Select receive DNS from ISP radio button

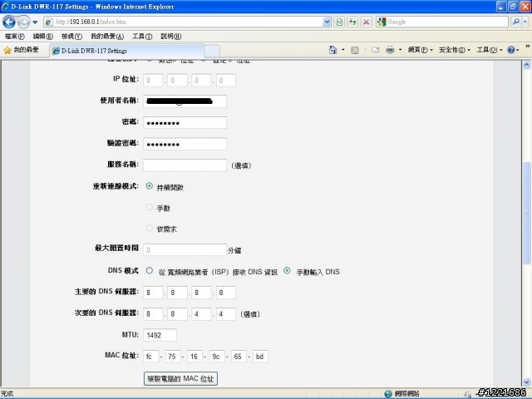click(x=150, y=271)
